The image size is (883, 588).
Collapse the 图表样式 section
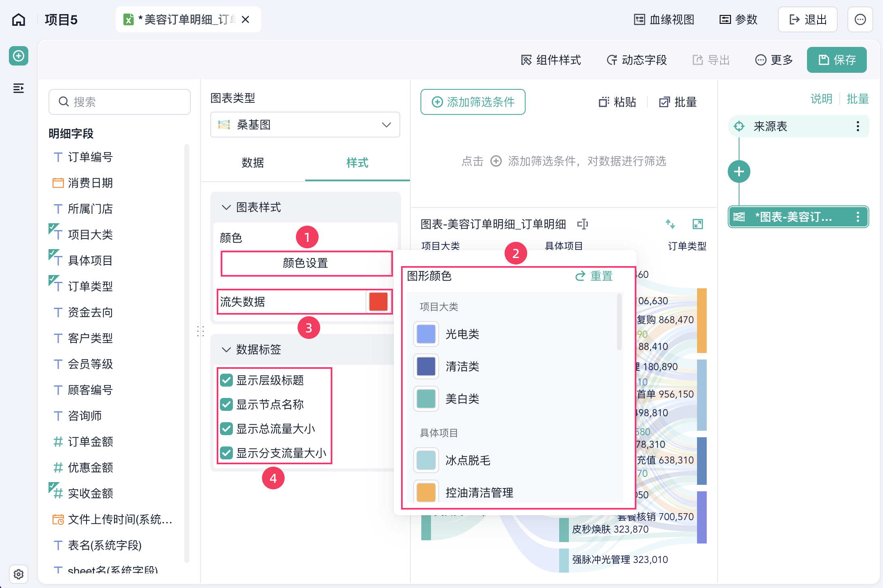(x=226, y=207)
